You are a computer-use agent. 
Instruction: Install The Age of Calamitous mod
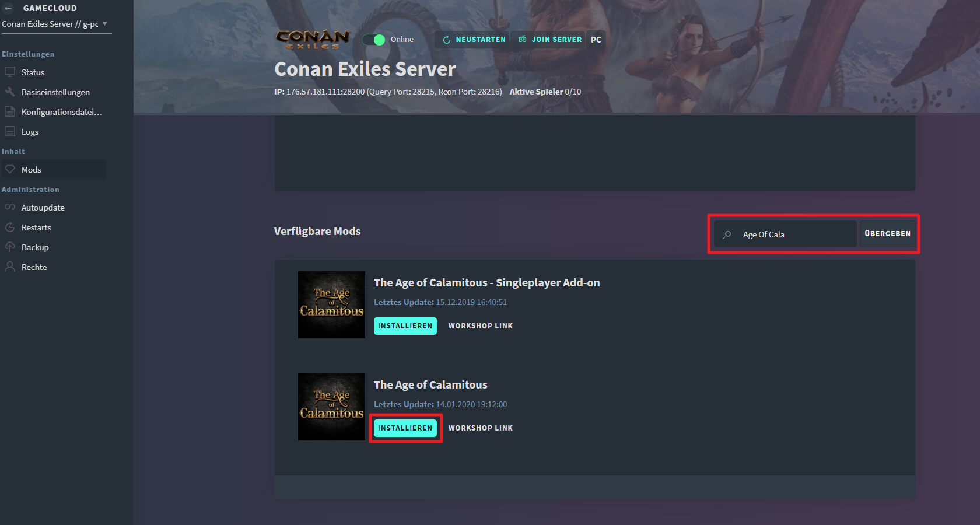click(405, 428)
